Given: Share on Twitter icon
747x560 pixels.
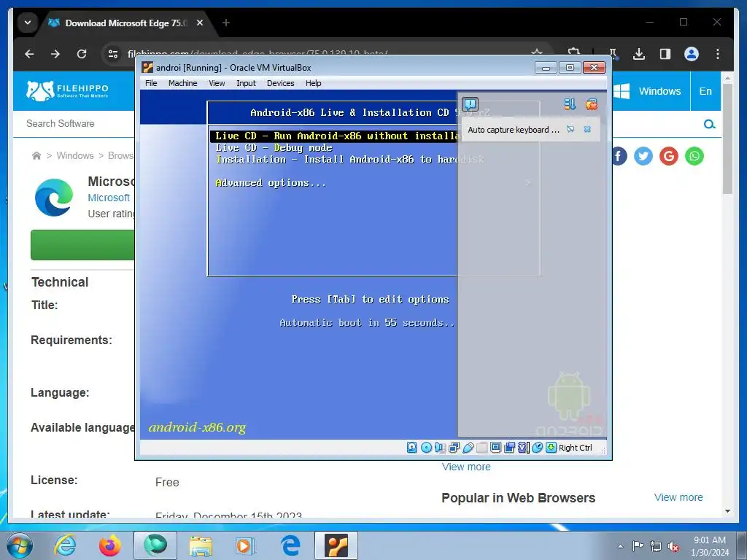Looking at the screenshot, I should (643, 156).
